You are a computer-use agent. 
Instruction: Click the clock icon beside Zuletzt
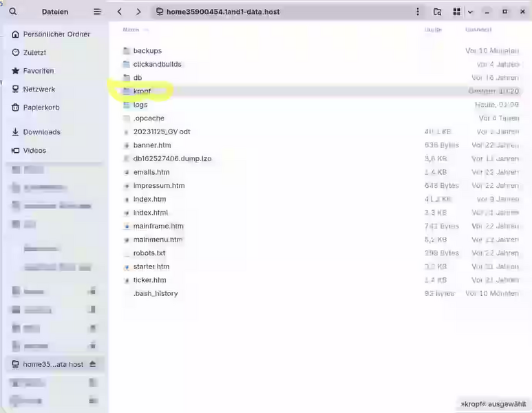[15, 52]
